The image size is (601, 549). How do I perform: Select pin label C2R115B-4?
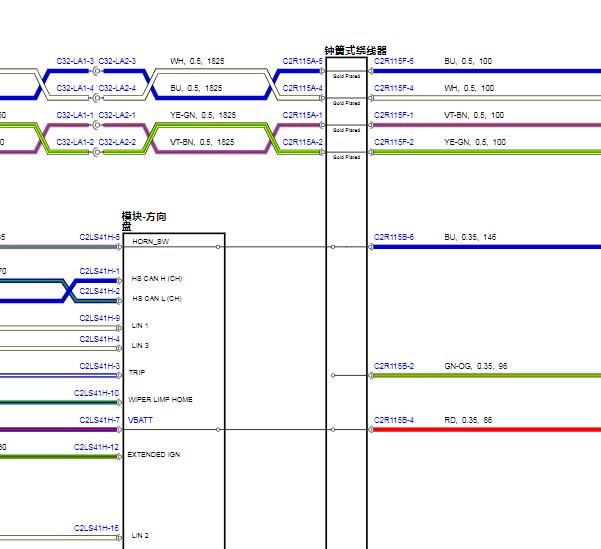tap(394, 420)
